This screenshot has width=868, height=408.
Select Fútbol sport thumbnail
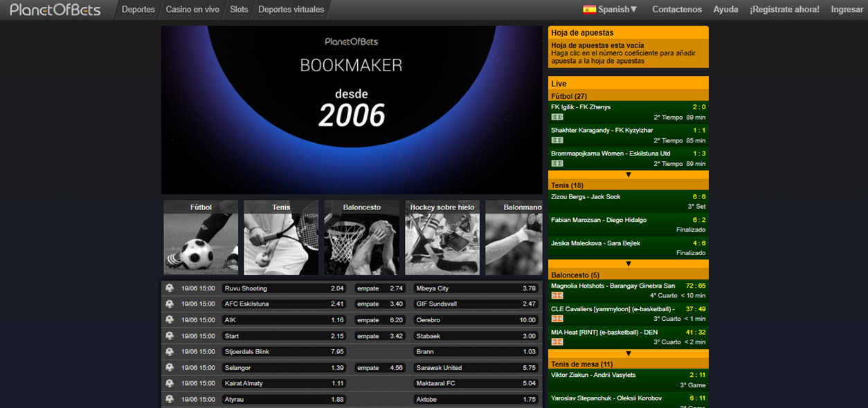tap(201, 238)
